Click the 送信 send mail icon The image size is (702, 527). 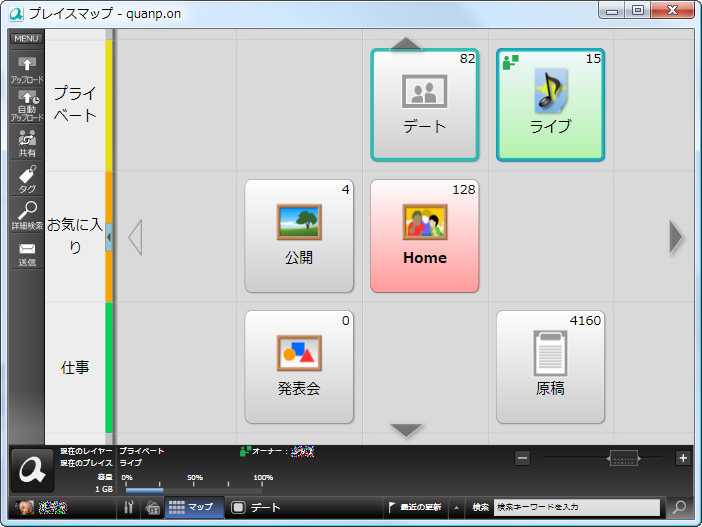click(x=27, y=254)
